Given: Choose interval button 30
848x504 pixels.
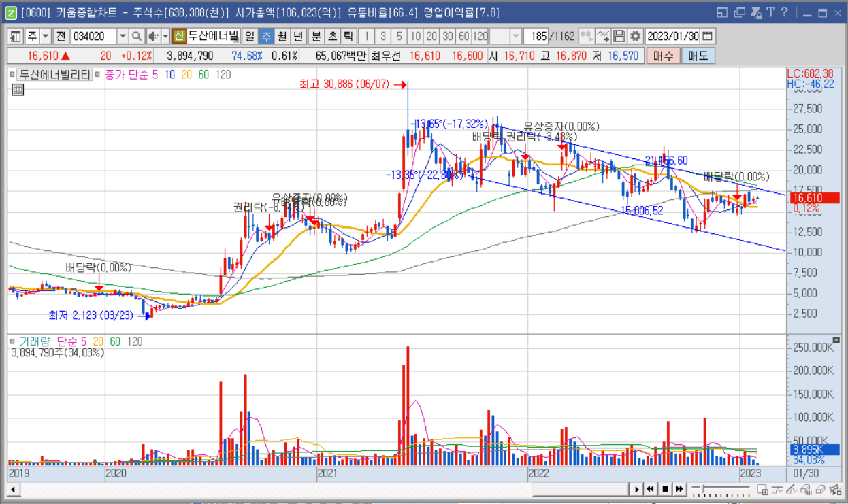Looking at the screenshot, I should tap(448, 36).
